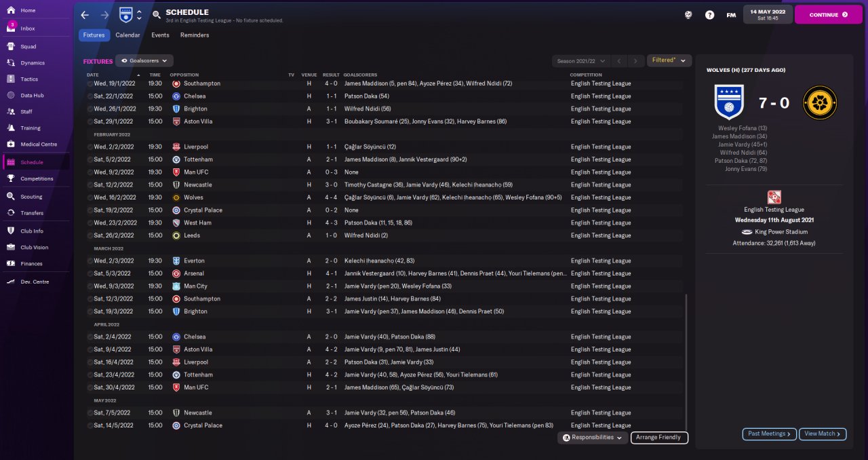Click the home team badge in match panel

pos(730,102)
